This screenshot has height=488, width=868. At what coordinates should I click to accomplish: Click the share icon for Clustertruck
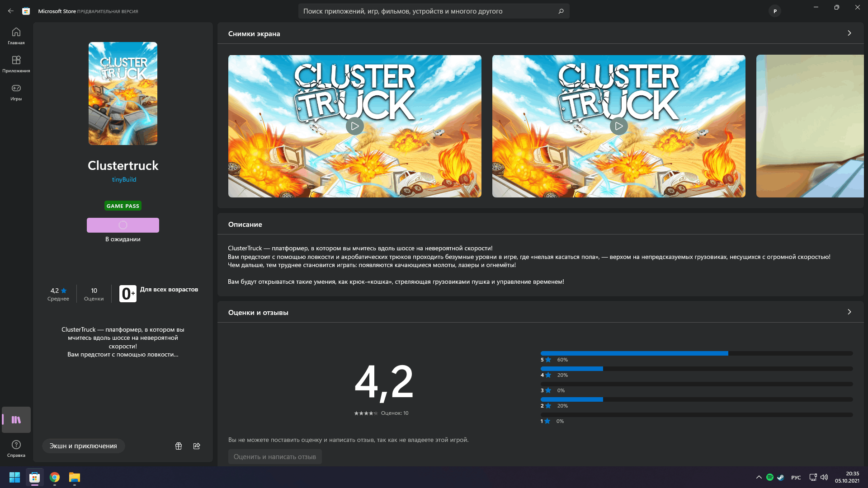click(197, 446)
